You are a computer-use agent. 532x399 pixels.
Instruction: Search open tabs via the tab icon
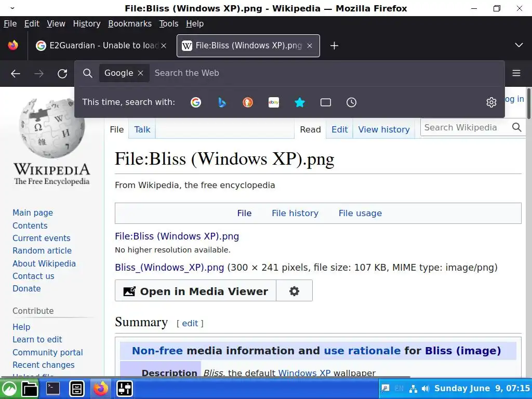pos(326,102)
